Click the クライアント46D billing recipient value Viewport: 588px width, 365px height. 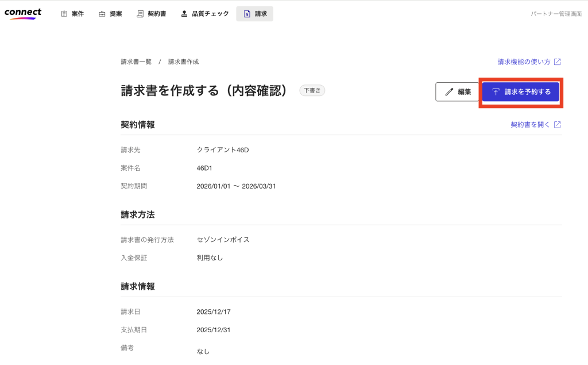pyautogui.click(x=222, y=150)
